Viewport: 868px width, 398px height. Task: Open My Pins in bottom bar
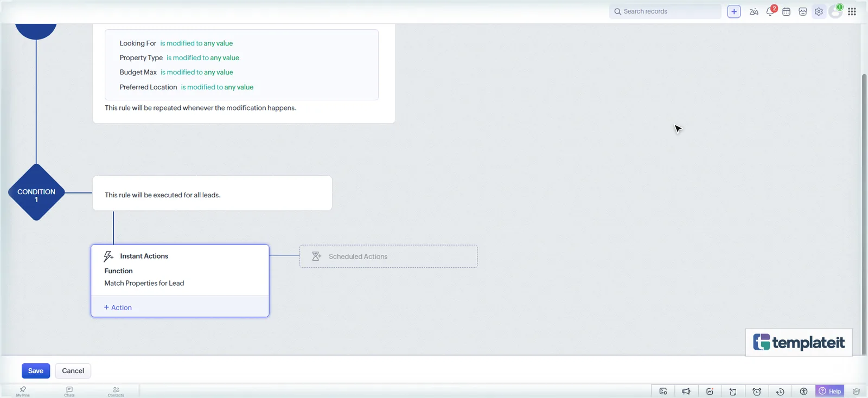pyautogui.click(x=23, y=391)
